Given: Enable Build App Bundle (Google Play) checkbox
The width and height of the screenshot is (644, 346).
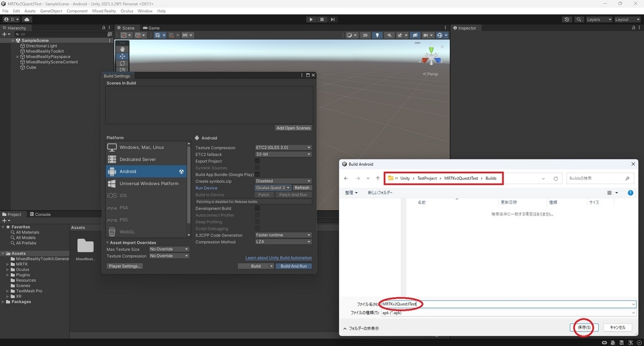Looking at the screenshot, I should [x=258, y=174].
